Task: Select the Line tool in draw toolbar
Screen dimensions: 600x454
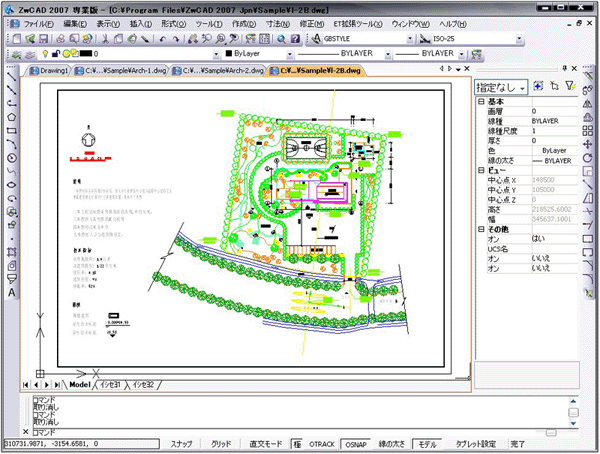Action: pyautogui.click(x=11, y=76)
